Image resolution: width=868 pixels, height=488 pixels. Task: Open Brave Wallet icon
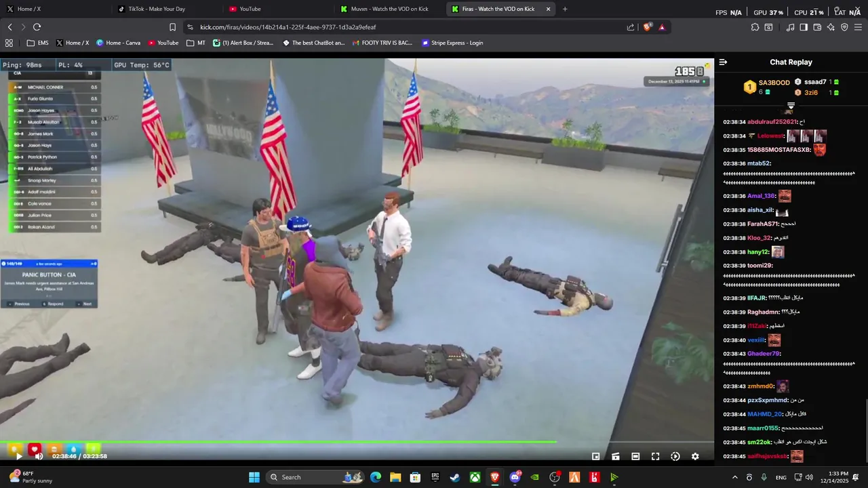click(817, 27)
